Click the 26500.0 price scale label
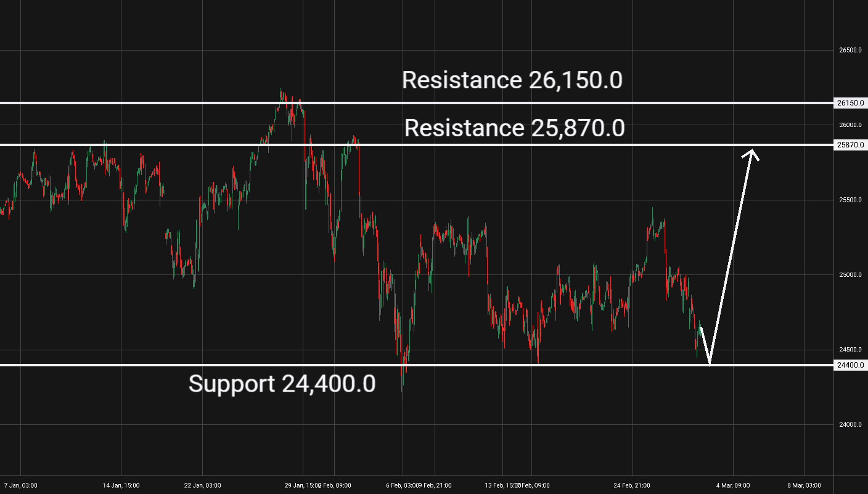 (x=850, y=51)
